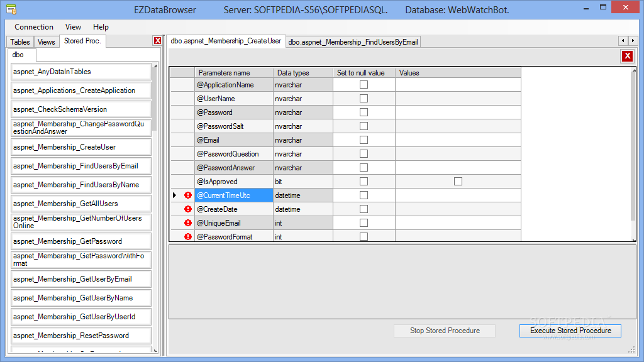Open aspnet_Membership_ChangePasswordQuestionAndAnswer procedure
The height and width of the screenshot is (362, 644).
pos(81,128)
